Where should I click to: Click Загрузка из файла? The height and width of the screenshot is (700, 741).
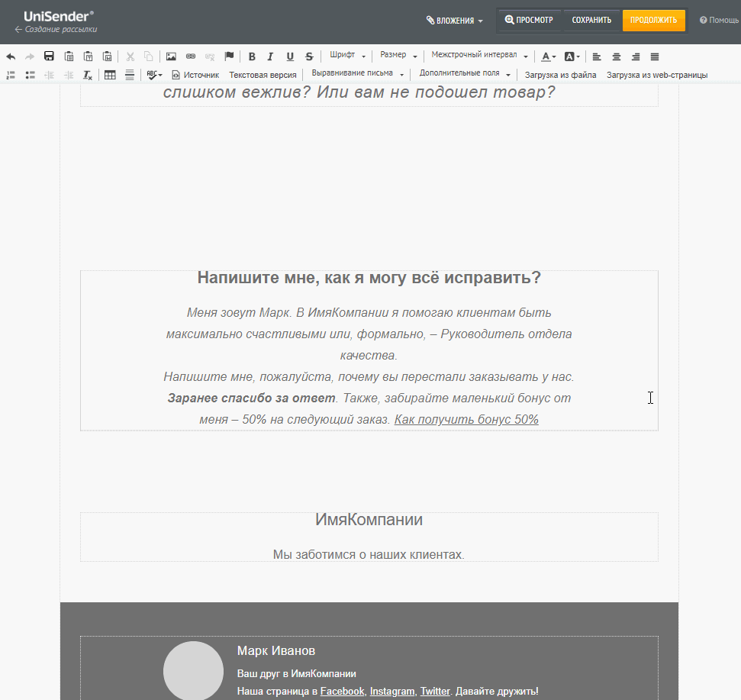(x=560, y=75)
